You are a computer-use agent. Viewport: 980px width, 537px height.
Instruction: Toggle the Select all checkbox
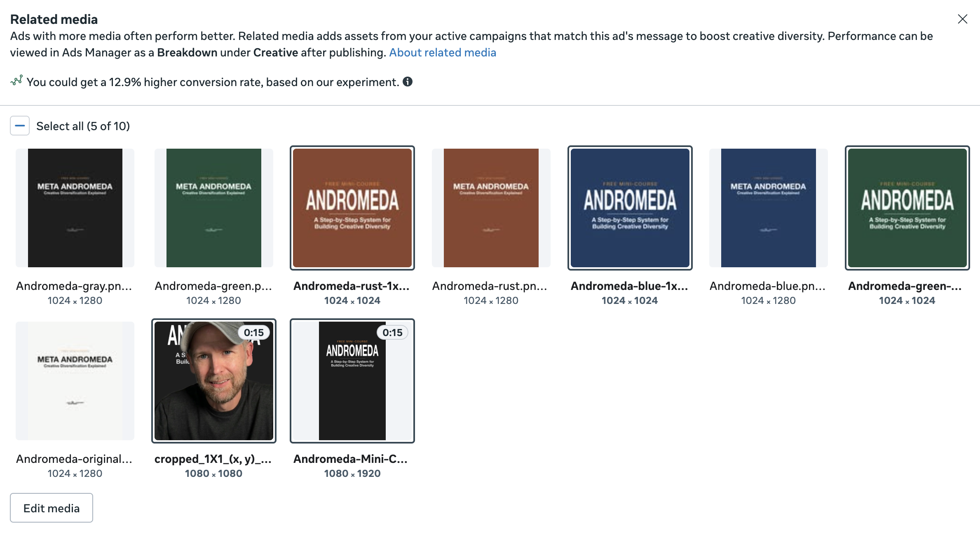[x=20, y=126]
